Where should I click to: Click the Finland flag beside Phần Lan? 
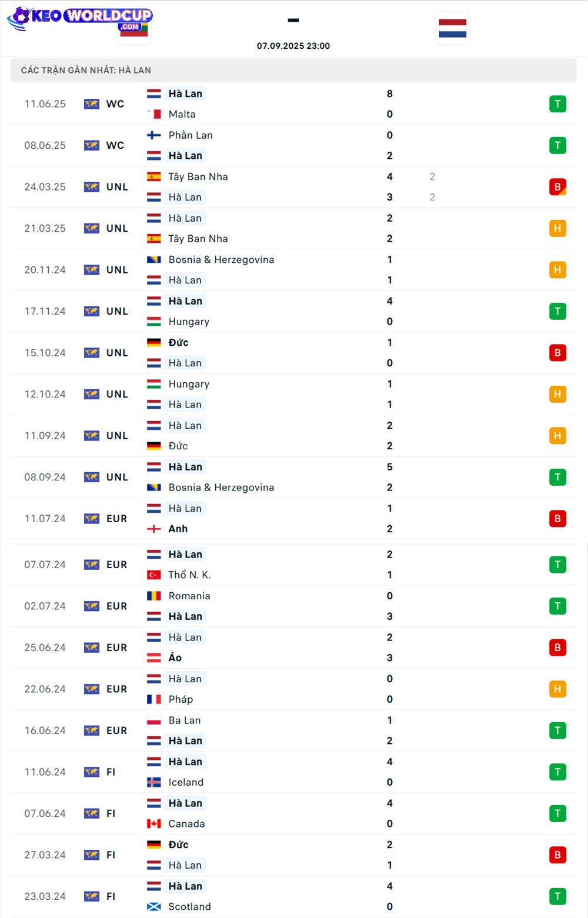(x=154, y=135)
